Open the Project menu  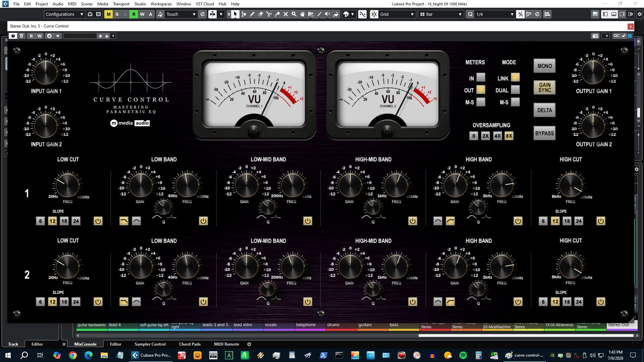pyautogui.click(x=42, y=4)
